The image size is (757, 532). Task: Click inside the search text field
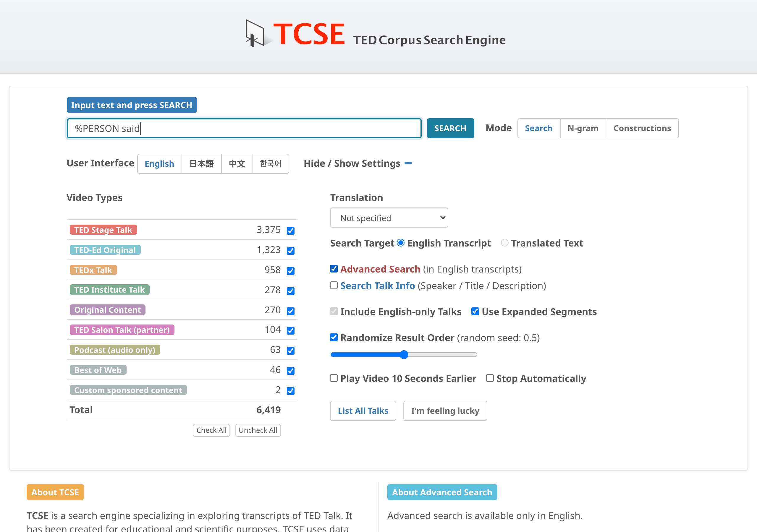click(x=244, y=128)
